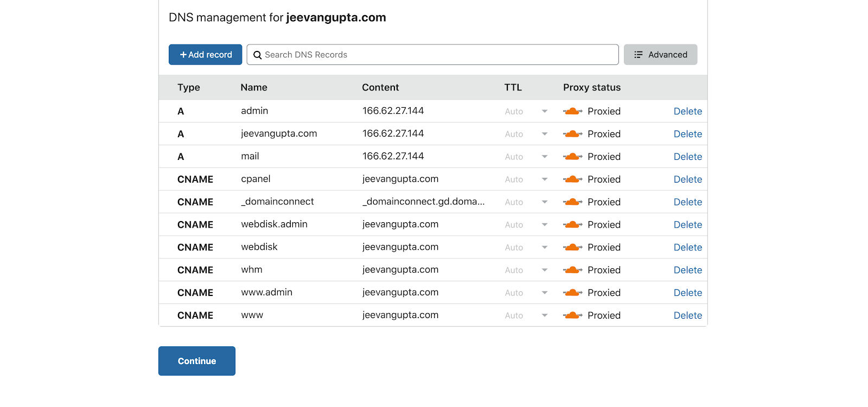Image resolution: width=868 pixels, height=407 pixels.
Task: Select the admin name cell
Action: (254, 111)
